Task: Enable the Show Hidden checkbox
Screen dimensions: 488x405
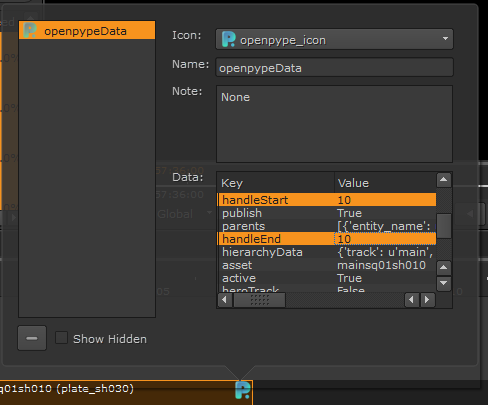Action: [x=61, y=338]
